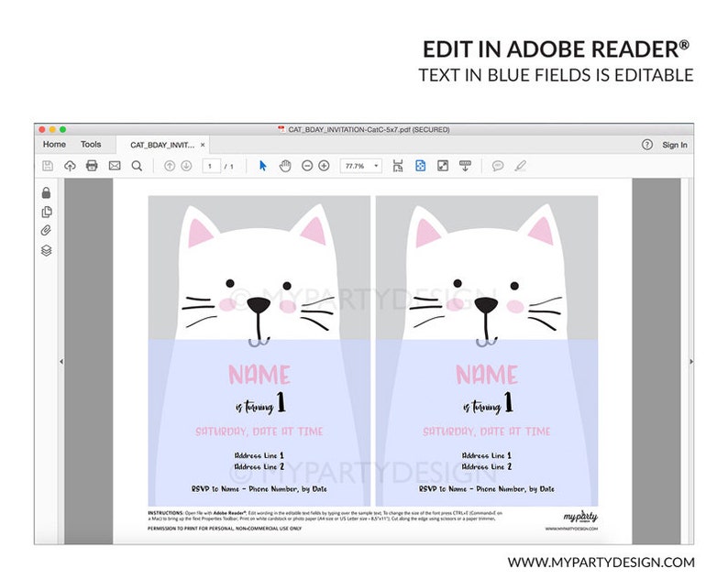Click the Save file icon
This screenshot has width=728, height=579.
[x=48, y=166]
